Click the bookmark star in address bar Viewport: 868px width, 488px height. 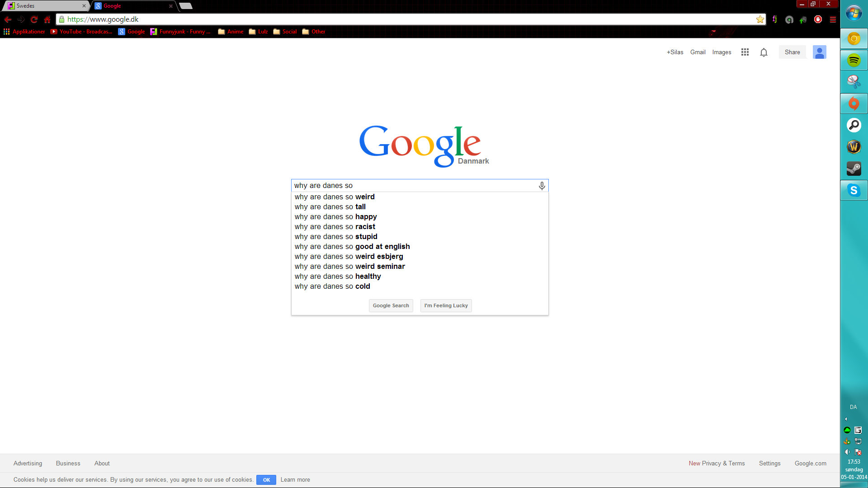[x=760, y=19]
